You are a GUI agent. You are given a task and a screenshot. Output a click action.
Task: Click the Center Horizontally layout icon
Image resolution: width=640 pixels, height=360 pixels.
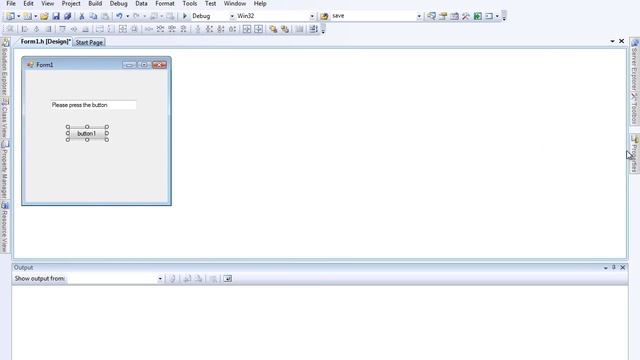(247, 29)
